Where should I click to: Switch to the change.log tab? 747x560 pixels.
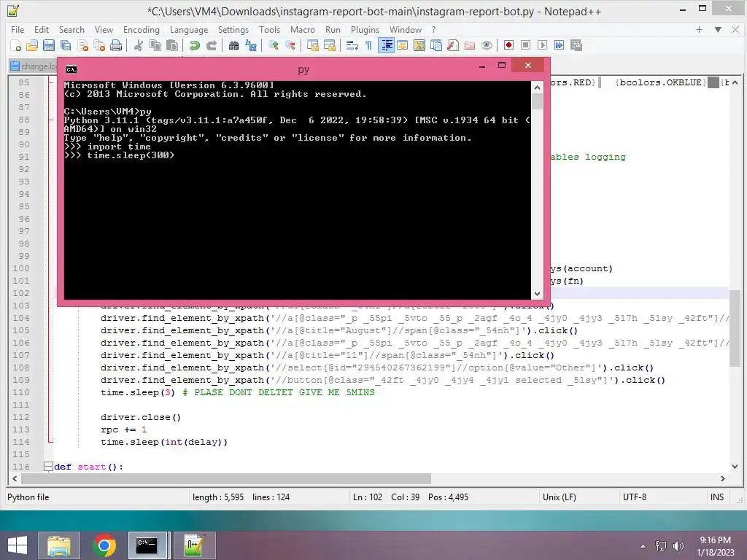[34, 66]
